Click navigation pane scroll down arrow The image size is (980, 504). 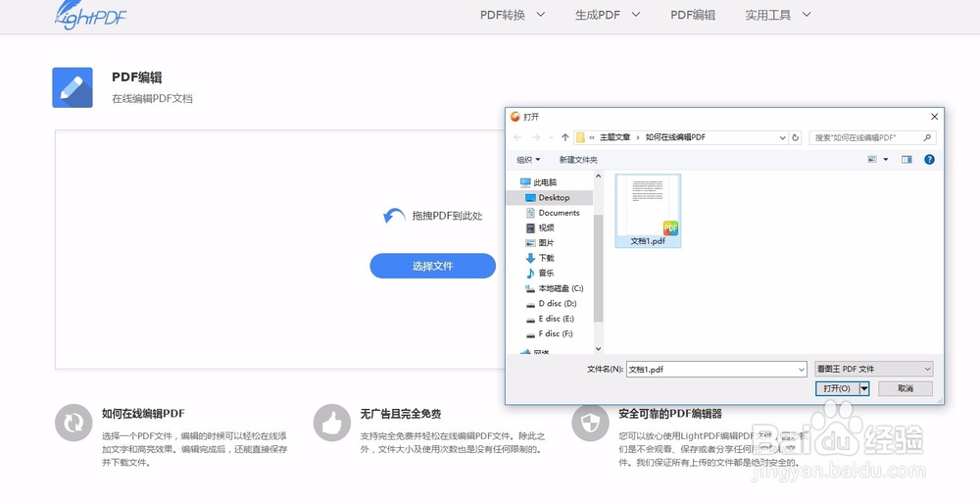(598, 348)
